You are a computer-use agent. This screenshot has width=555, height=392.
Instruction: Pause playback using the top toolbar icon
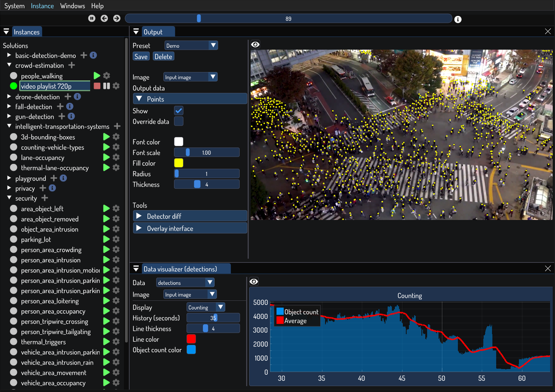(92, 18)
